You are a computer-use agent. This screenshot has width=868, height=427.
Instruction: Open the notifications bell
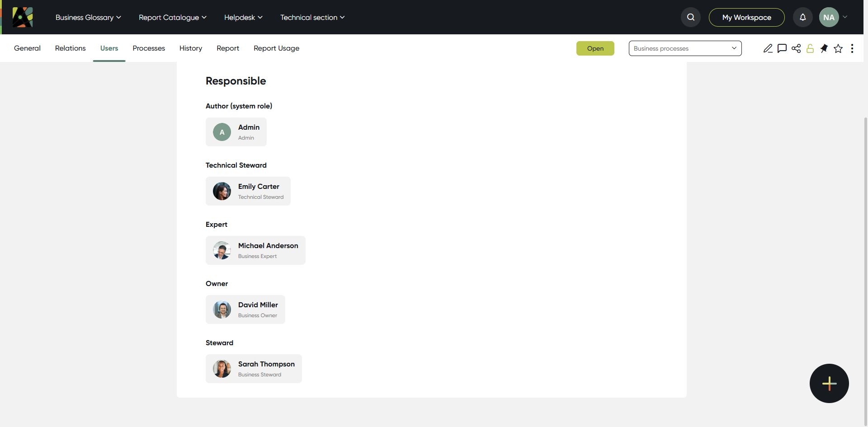click(803, 17)
